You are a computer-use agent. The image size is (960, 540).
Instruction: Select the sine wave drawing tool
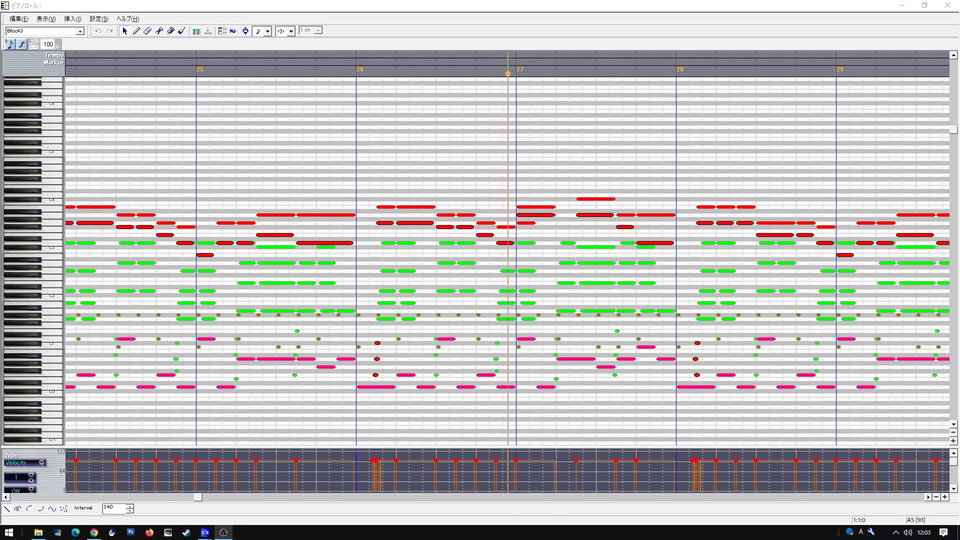[x=52, y=509]
